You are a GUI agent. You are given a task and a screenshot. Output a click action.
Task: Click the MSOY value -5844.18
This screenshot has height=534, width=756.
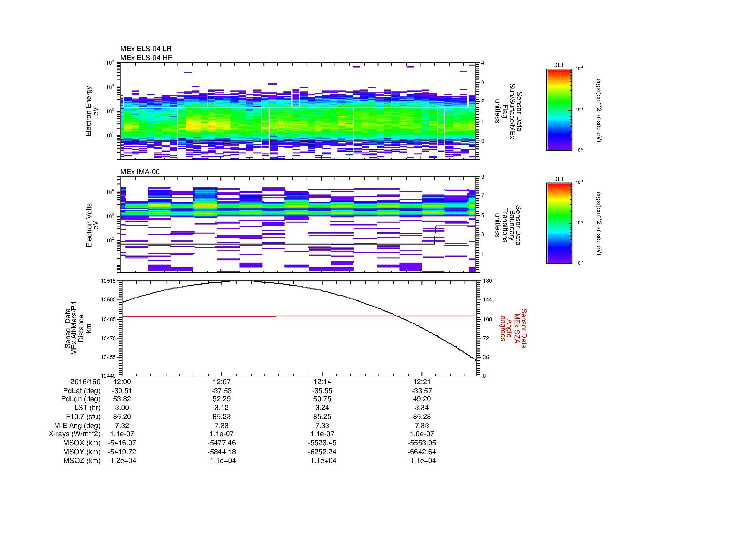point(222,452)
